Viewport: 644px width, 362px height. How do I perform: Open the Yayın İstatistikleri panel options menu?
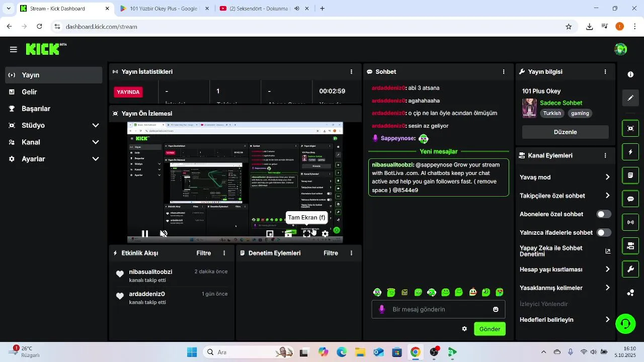coord(351,72)
